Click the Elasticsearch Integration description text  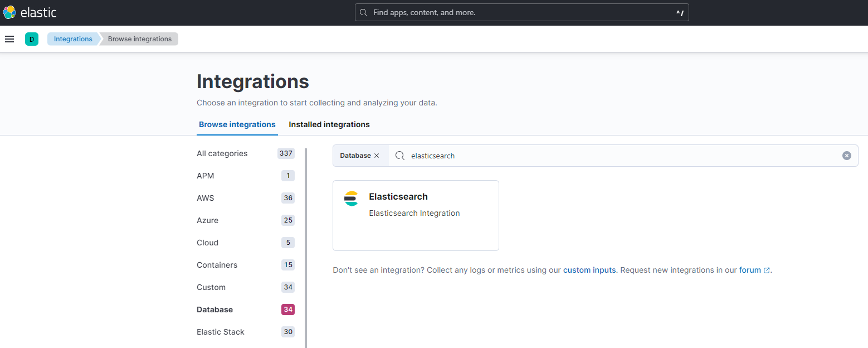click(415, 213)
